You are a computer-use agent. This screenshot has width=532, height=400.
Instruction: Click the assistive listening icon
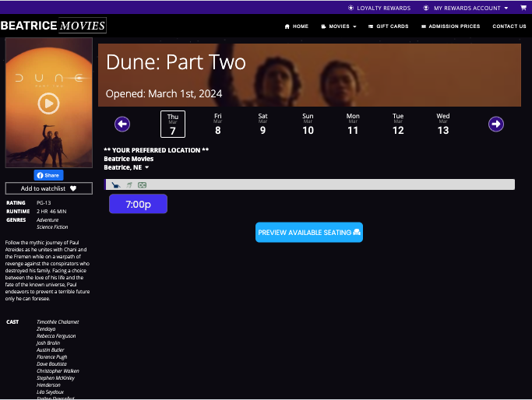point(129,185)
